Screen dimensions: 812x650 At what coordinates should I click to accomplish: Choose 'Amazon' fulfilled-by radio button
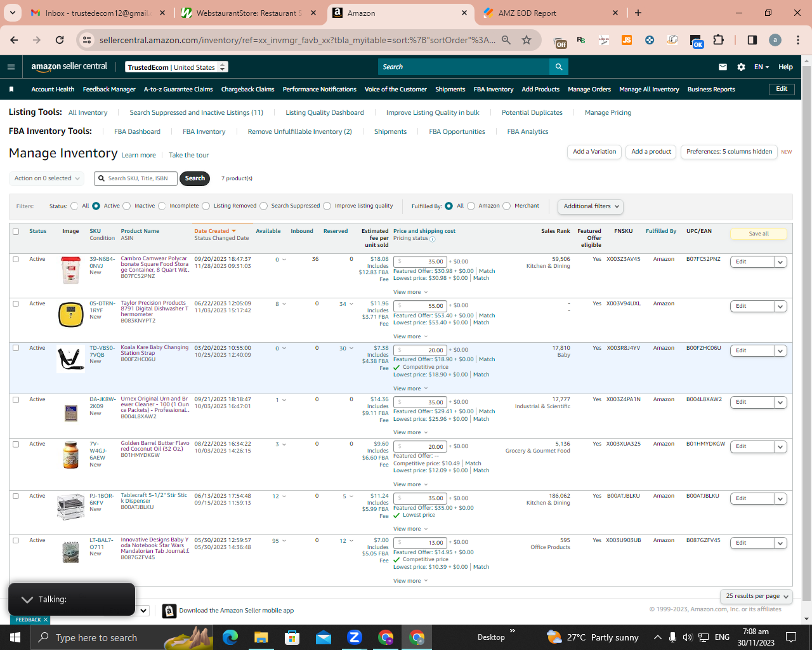pos(471,206)
